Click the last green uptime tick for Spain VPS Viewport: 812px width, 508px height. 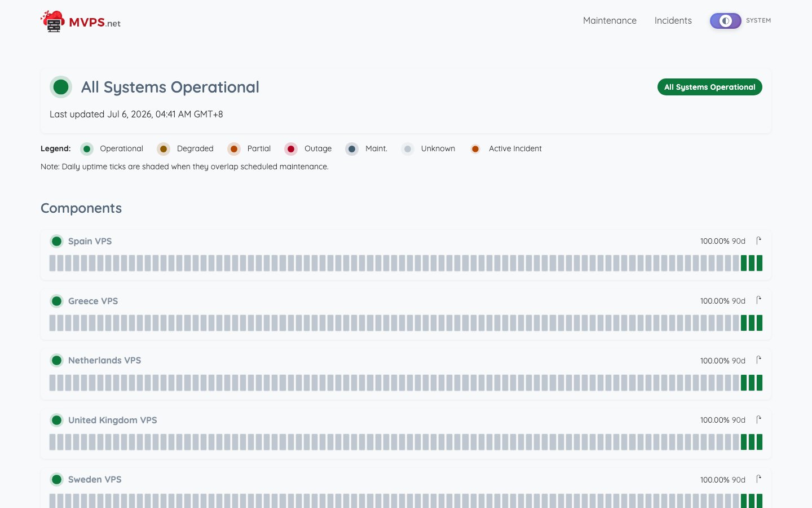coord(760,263)
